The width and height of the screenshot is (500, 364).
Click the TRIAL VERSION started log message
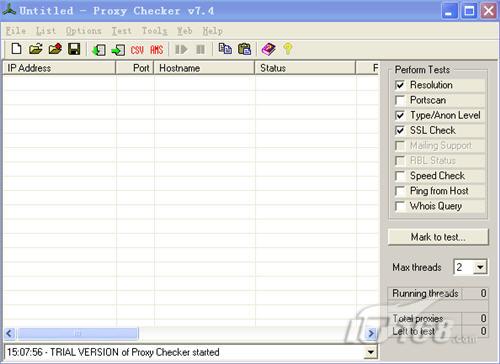coord(113,352)
